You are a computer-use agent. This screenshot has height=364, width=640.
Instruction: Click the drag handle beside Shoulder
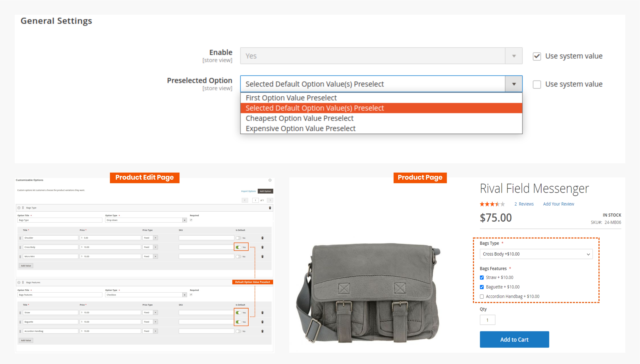point(20,238)
